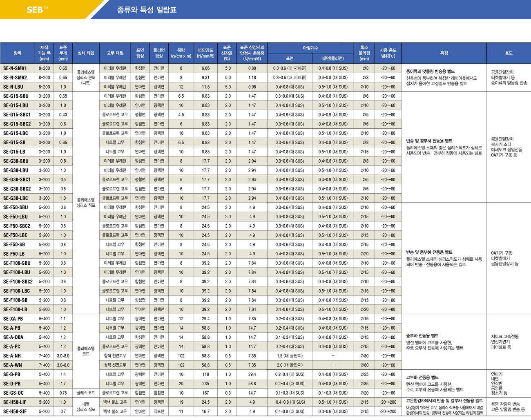Click the SE-G15-SBC1 row label
531x420 pixels.
[17, 115]
